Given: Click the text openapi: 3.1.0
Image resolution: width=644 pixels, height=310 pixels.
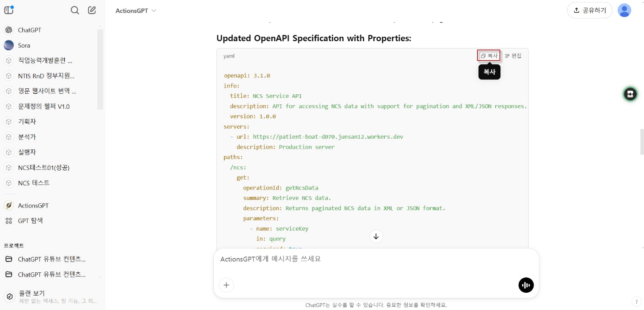Looking at the screenshot, I should [x=247, y=76].
